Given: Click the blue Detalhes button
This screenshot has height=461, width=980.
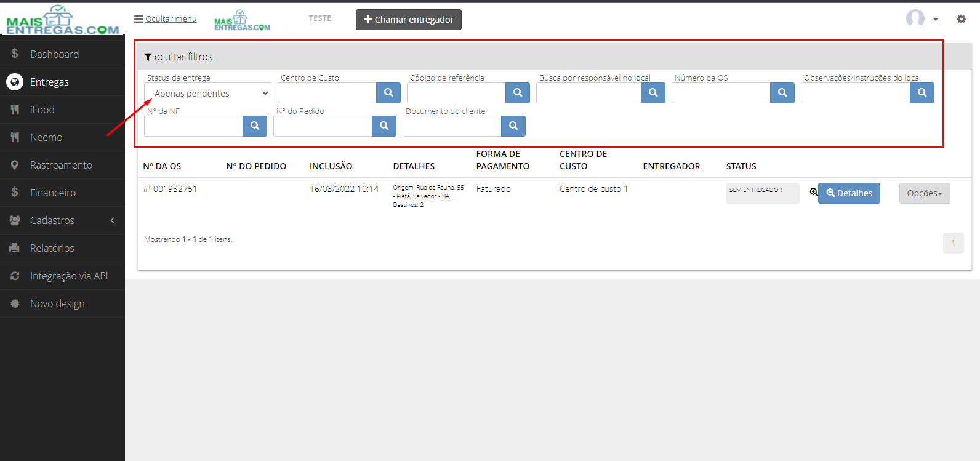Looking at the screenshot, I should 849,193.
